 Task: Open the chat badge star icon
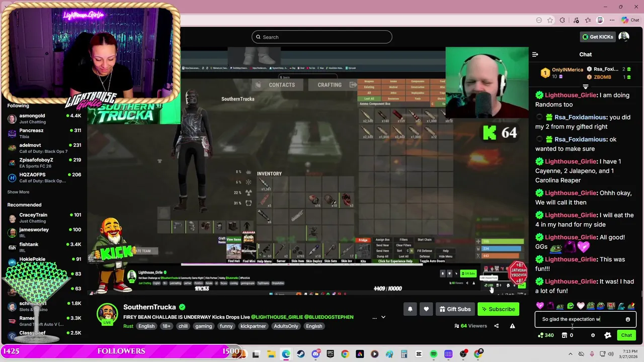click(607, 335)
